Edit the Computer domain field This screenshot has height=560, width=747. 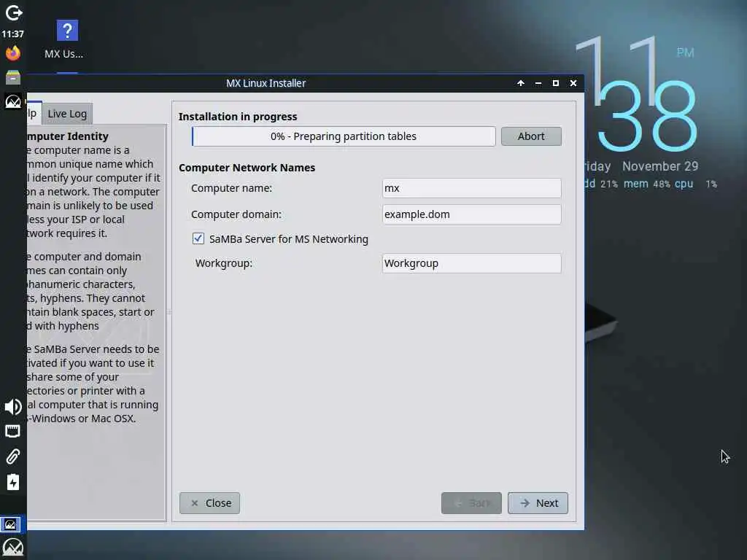(x=472, y=214)
